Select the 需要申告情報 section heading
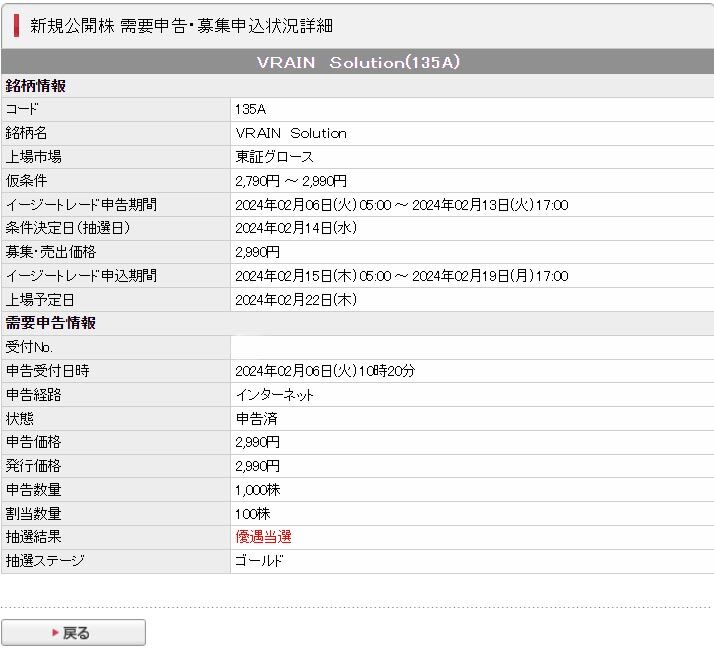The image size is (714, 661). point(51,323)
